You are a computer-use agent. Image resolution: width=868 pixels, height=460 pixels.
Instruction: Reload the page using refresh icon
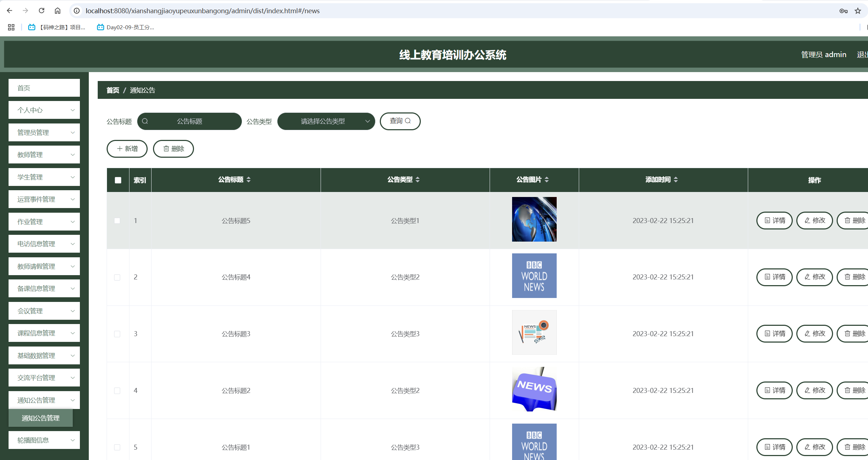41,11
